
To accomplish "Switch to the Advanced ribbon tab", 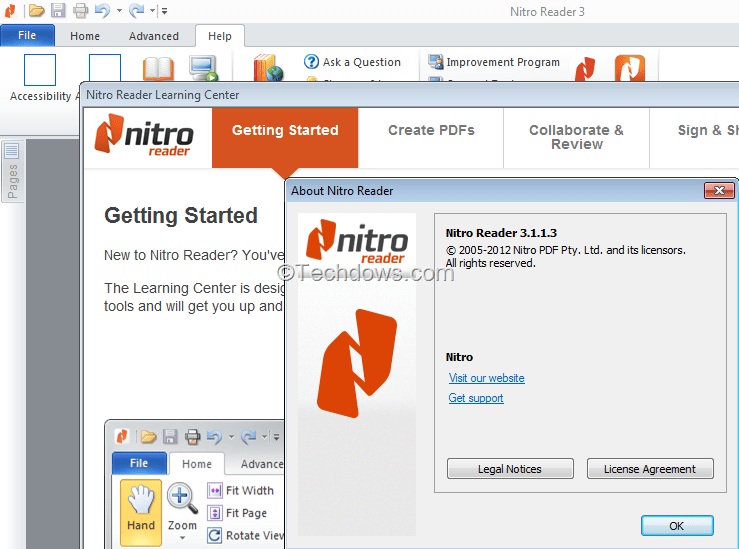I will 154,36.
